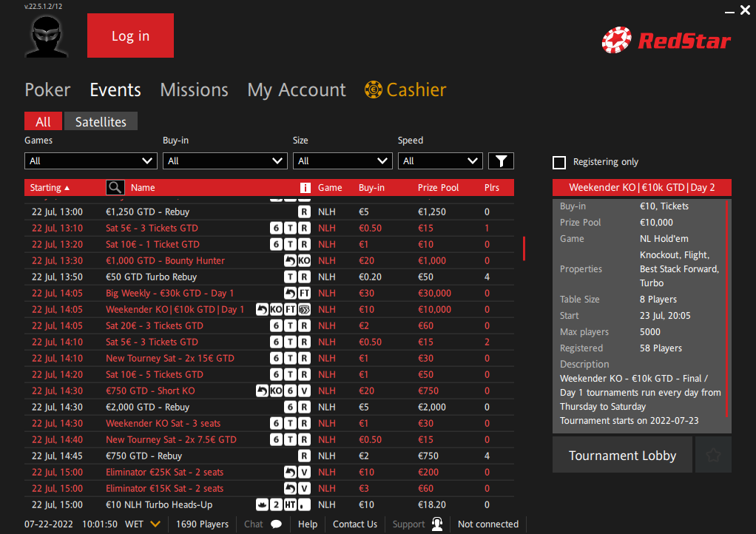Screen dimensions: 756x534
Task: Open the Tournament Lobby button
Action: [x=622, y=455]
